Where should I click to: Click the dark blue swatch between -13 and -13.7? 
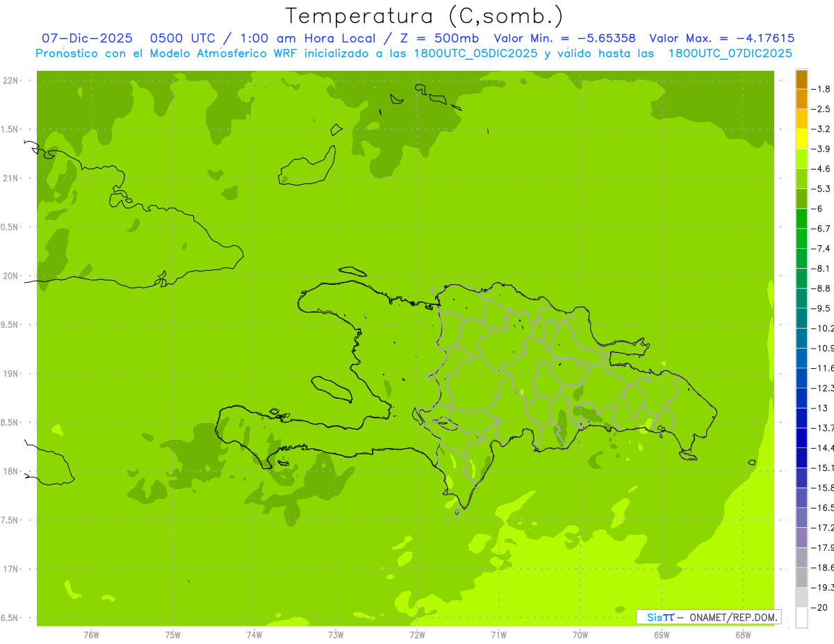pos(801,418)
